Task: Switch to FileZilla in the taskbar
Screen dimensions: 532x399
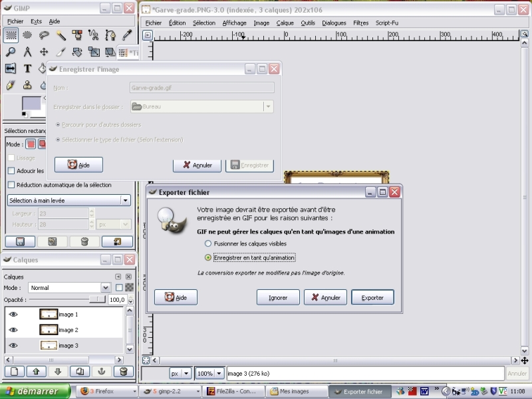Action: pyautogui.click(x=233, y=391)
